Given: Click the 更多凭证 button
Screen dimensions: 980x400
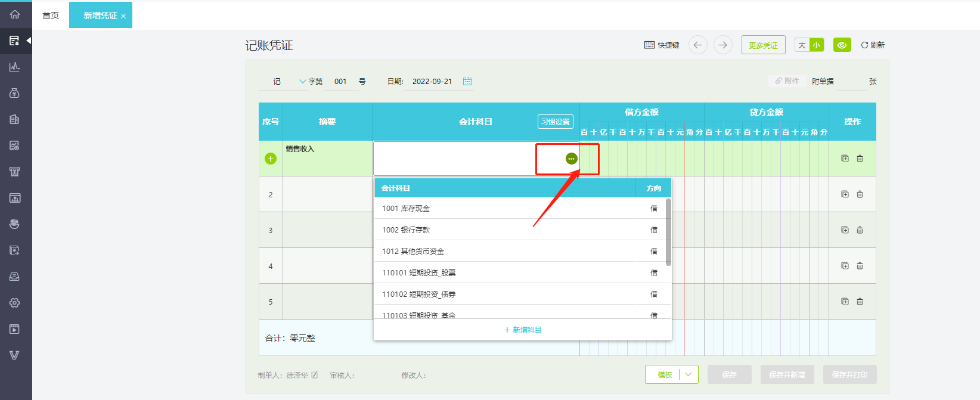Looking at the screenshot, I should [763, 45].
